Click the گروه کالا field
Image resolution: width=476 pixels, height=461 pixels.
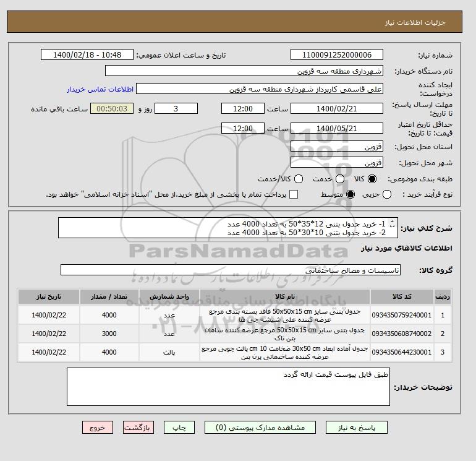(231, 270)
